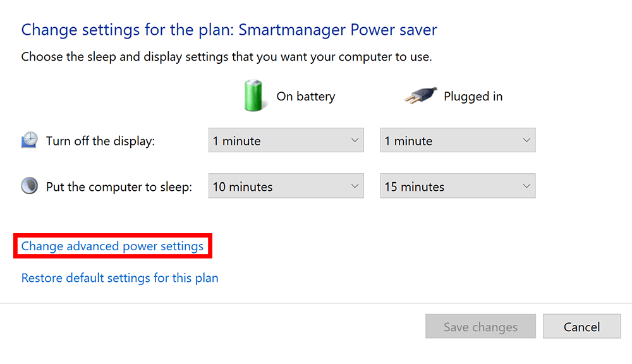Open Change advanced power settings

pyautogui.click(x=112, y=246)
